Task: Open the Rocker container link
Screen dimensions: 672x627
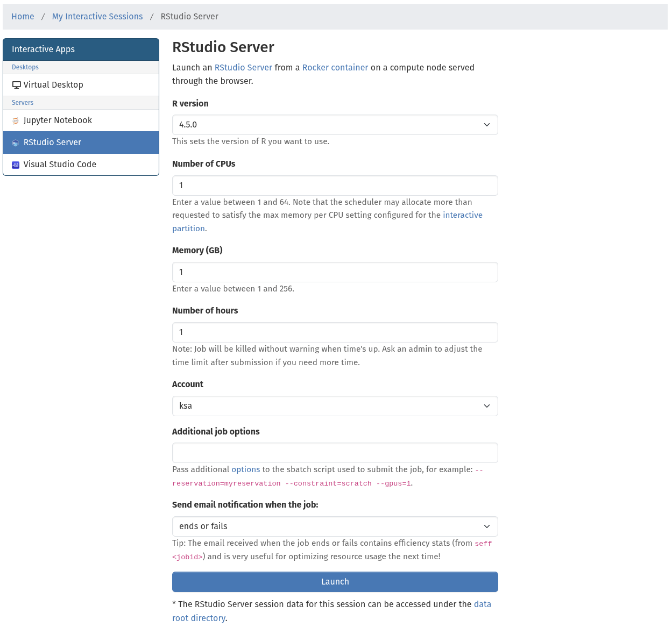Action: coord(335,68)
